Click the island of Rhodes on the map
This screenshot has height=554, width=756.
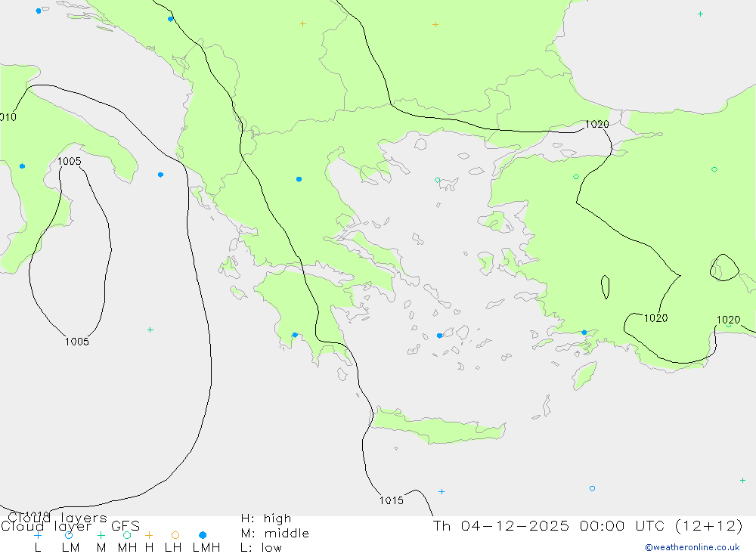pyautogui.click(x=584, y=376)
